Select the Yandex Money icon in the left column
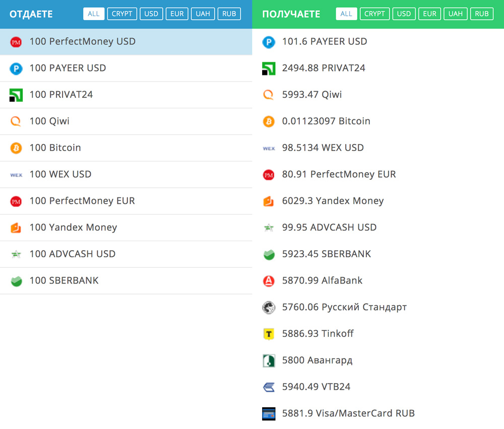The image size is (504, 429). point(17,227)
